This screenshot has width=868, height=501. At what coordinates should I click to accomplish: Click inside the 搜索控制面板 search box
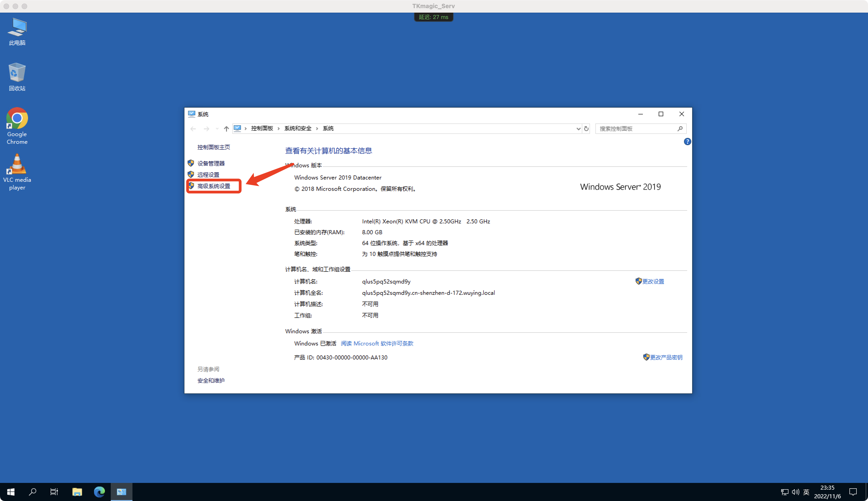click(x=637, y=128)
